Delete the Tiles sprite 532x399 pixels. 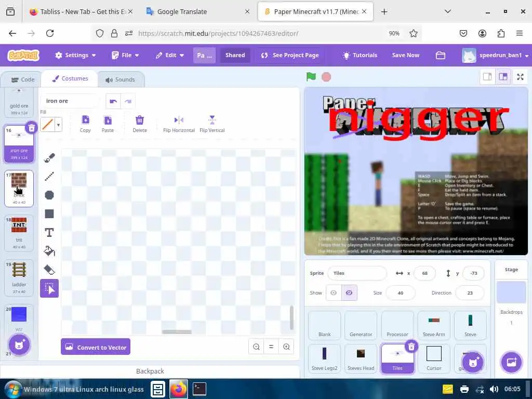(x=411, y=347)
